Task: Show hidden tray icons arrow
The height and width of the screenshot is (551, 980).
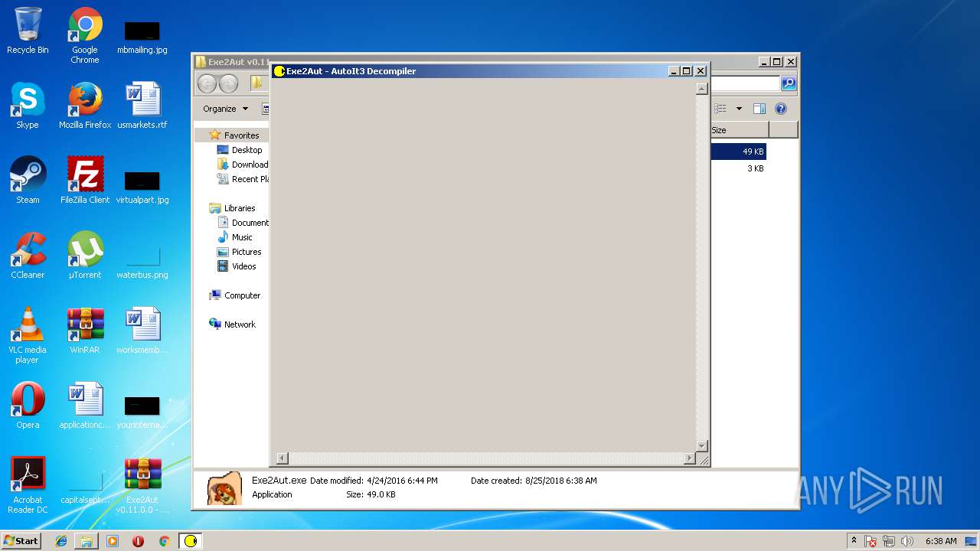Action: (x=854, y=541)
